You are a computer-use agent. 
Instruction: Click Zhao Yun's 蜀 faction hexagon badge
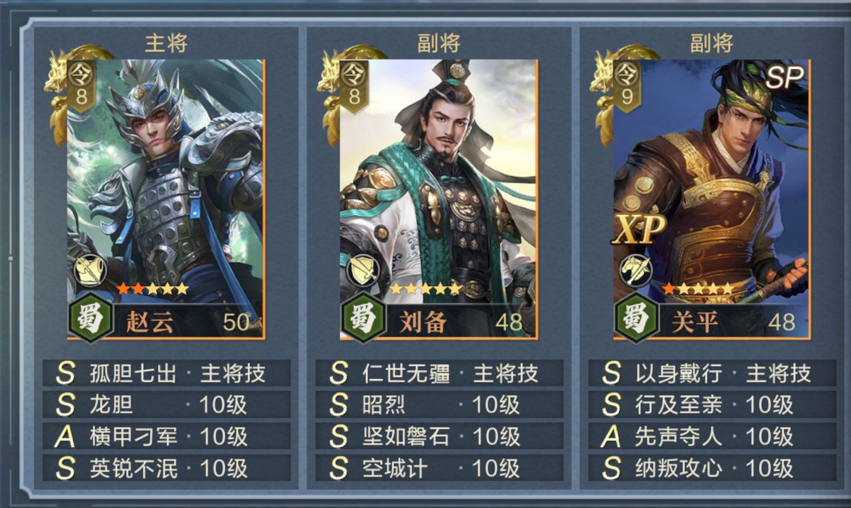91,318
